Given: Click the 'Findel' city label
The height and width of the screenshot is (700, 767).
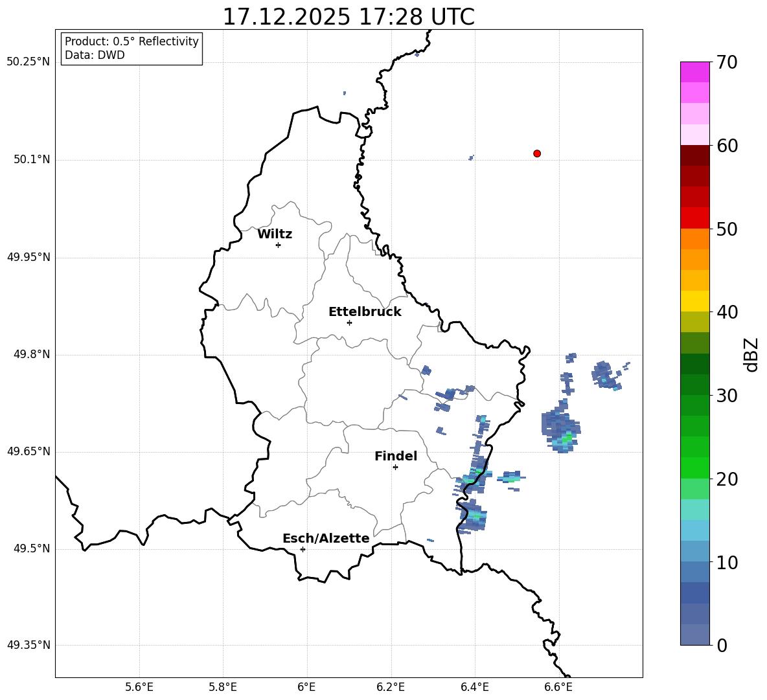Looking at the screenshot, I should coord(396,456).
